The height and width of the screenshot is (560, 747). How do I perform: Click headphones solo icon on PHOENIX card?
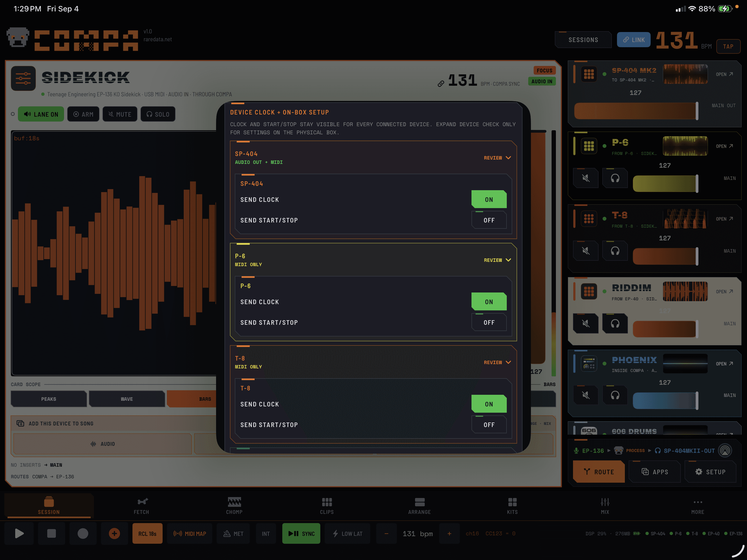click(615, 395)
